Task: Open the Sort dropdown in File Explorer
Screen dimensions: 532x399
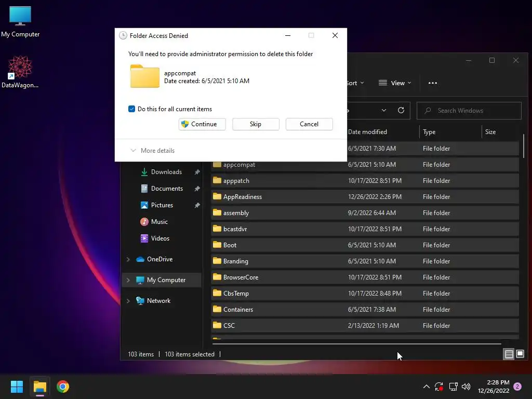Action: point(355,83)
